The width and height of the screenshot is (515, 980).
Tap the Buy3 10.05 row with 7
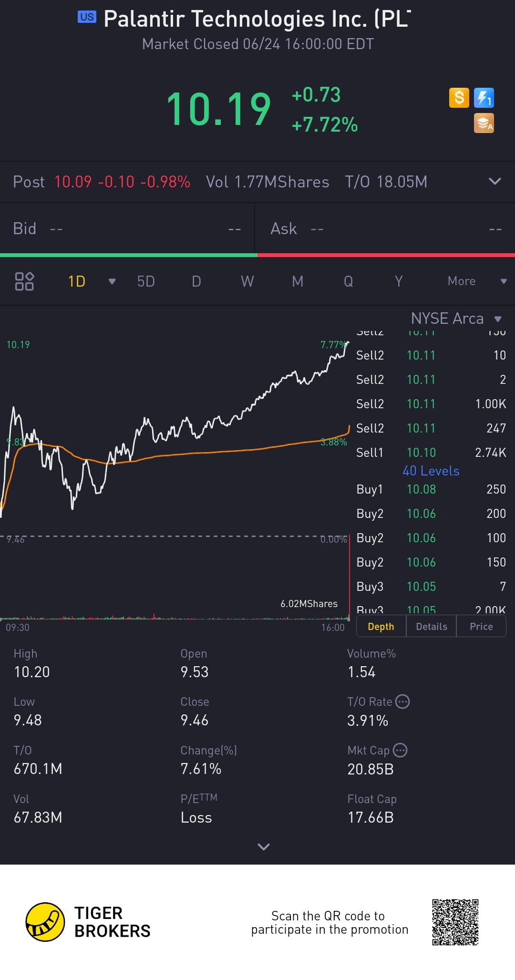click(x=431, y=587)
